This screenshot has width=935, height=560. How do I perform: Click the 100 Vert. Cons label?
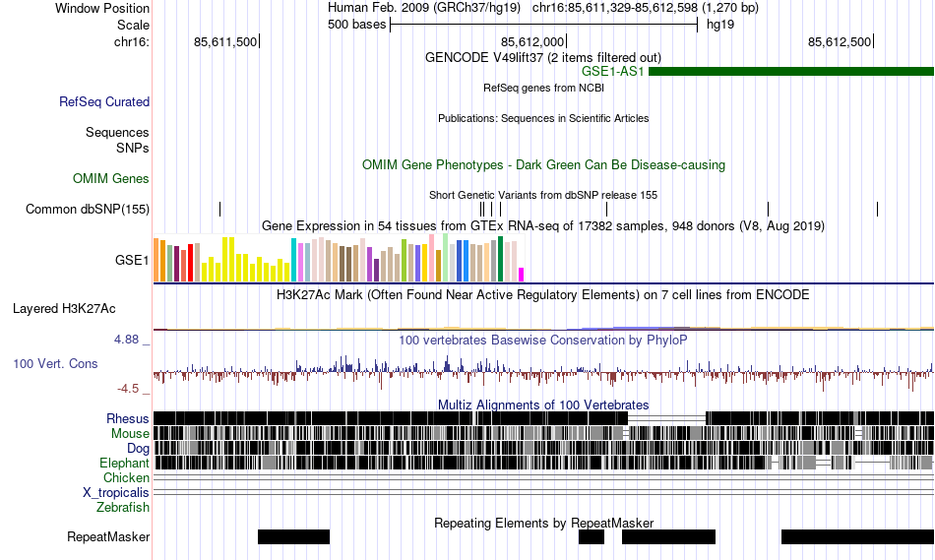point(55,364)
